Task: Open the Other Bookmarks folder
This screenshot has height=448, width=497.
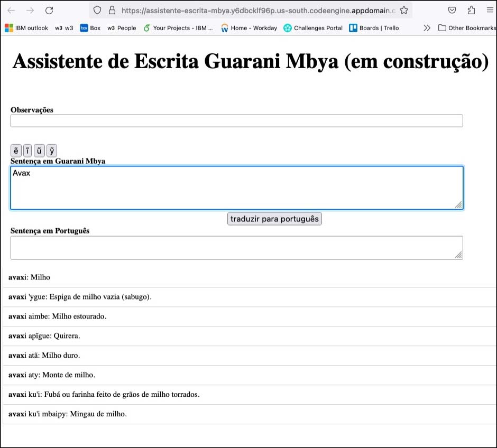Action: [467, 28]
